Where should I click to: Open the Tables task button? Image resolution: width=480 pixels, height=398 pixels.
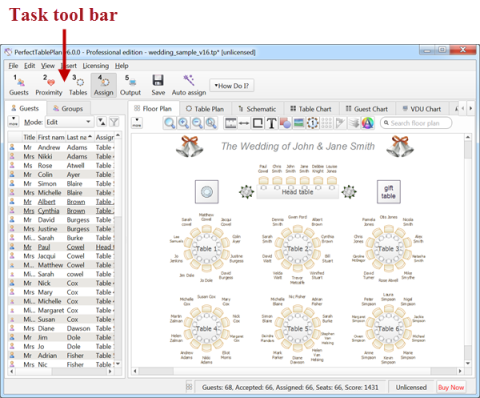click(x=78, y=86)
